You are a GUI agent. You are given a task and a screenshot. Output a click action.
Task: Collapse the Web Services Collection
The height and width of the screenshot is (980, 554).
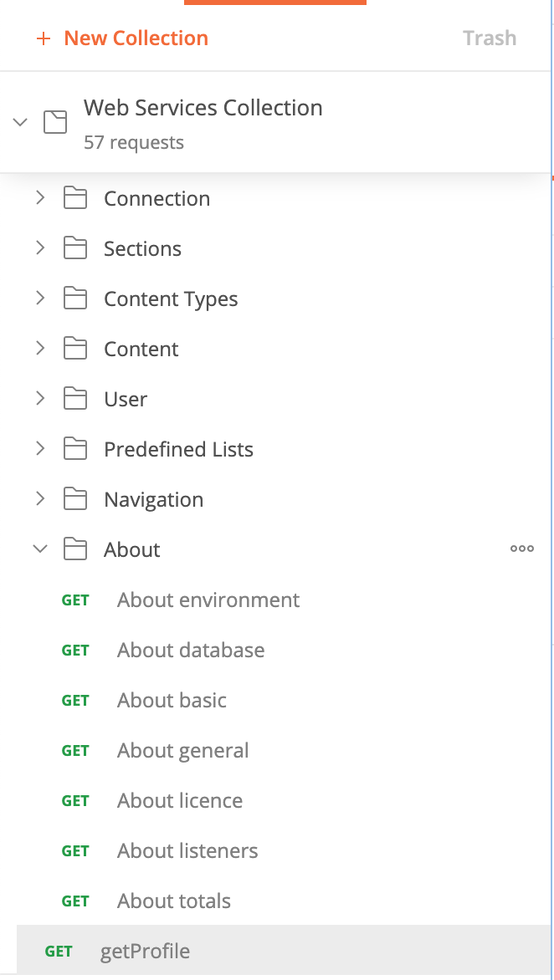pyautogui.click(x=20, y=122)
